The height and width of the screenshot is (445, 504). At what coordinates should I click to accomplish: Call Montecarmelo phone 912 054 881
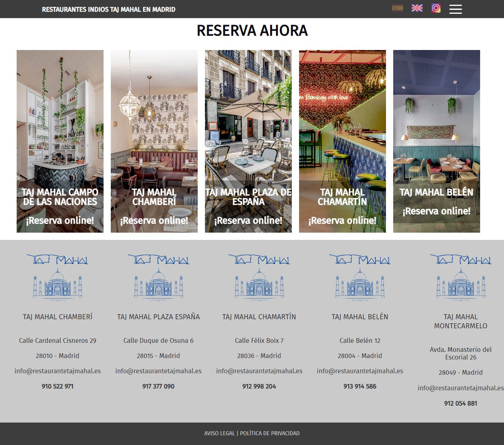click(461, 403)
